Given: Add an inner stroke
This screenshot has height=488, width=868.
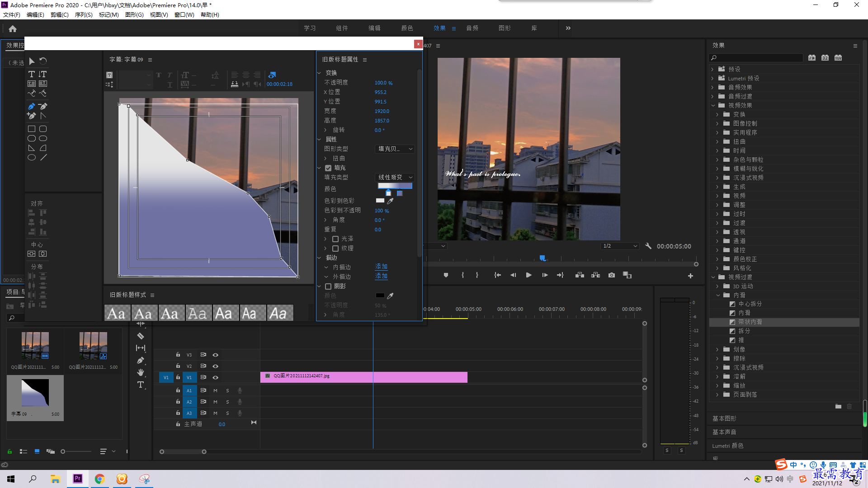Looking at the screenshot, I should pyautogui.click(x=381, y=267).
